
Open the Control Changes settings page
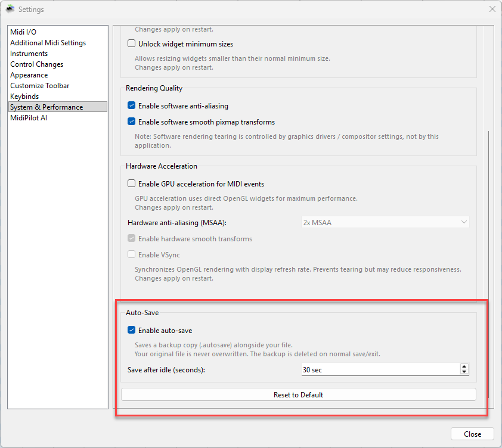(36, 64)
